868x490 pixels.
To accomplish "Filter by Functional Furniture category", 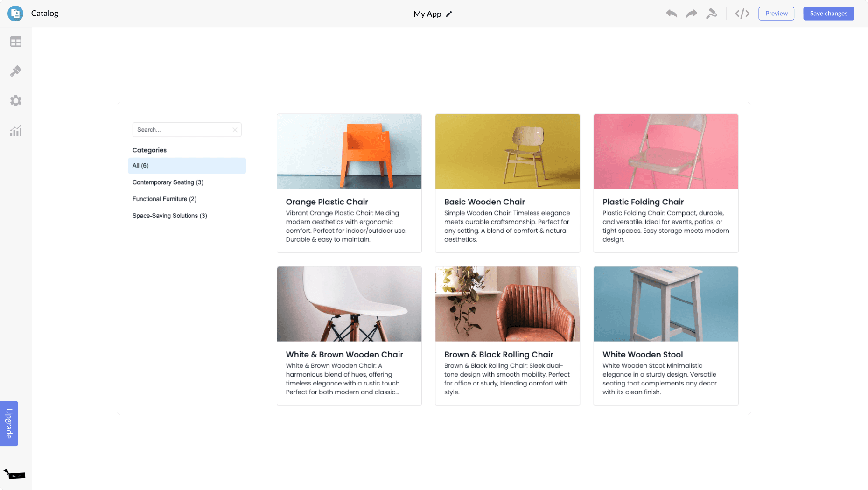I will (x=164, y=199).
